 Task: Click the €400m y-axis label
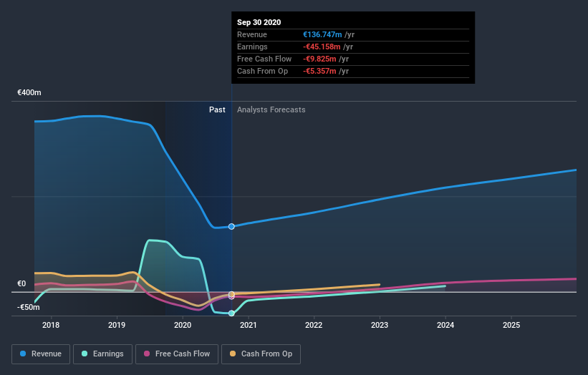29,92
